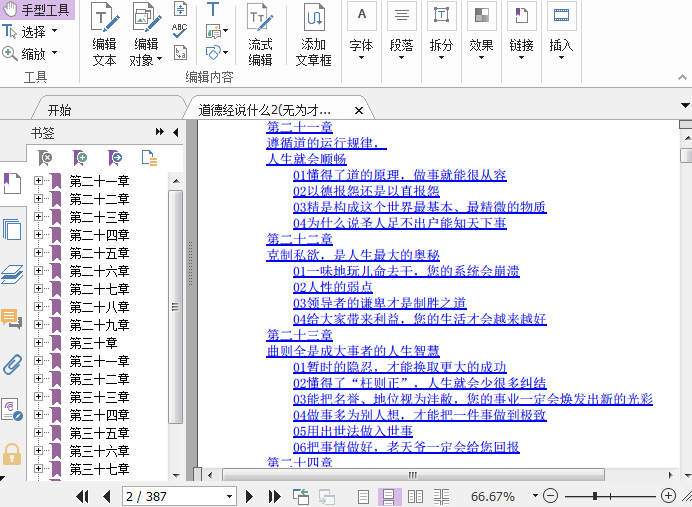Go to next page button

tap(249, 497)
